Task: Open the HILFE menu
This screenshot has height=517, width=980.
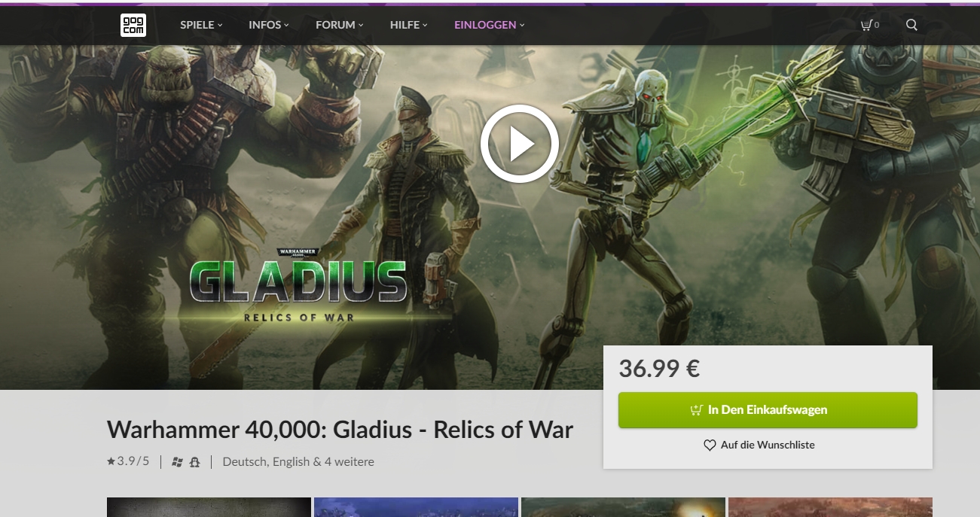Action: 409,25
